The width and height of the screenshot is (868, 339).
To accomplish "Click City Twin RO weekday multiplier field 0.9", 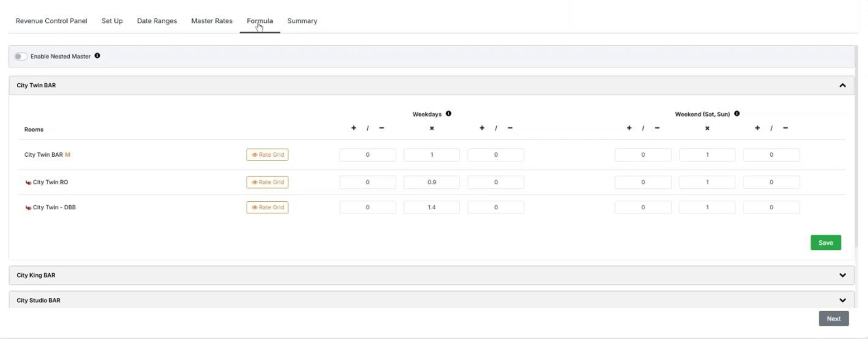I will pos(431,182).
